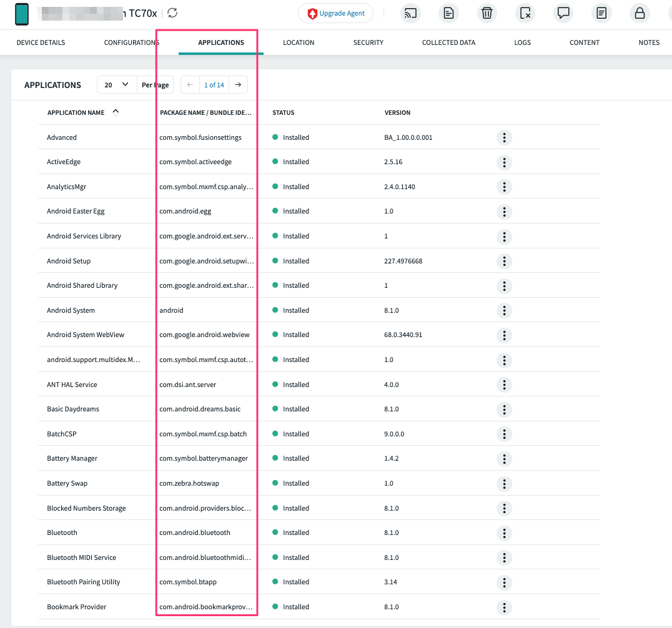Click the padlock lock device icon
Screen dimensions: 672x628
640,13
